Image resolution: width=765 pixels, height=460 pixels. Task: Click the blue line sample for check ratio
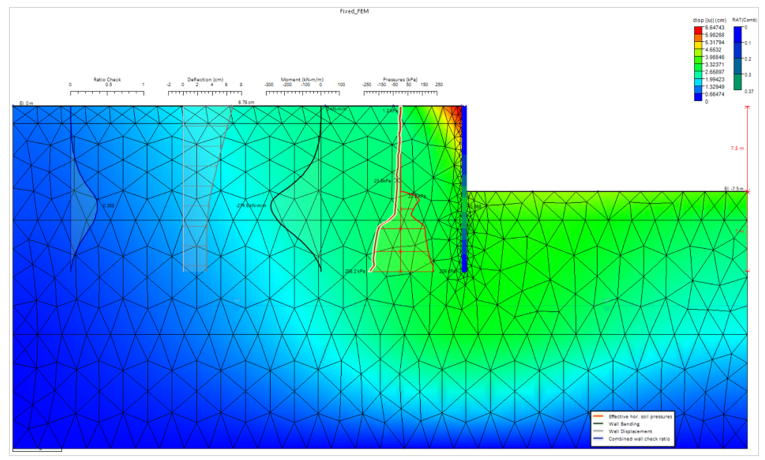tap(598, 439)
